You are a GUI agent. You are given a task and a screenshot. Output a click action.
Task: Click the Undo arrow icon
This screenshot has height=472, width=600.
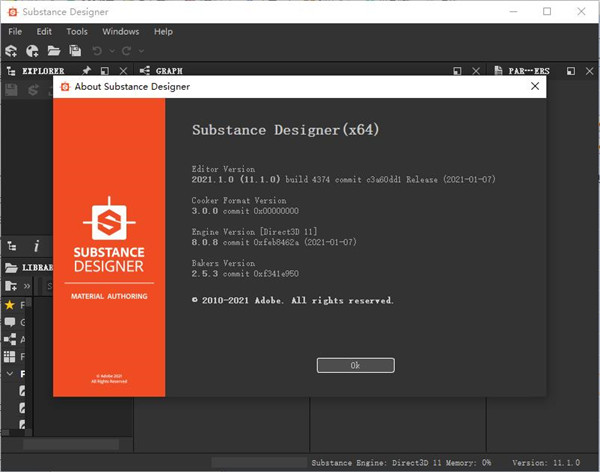click(x=97, y=50)
